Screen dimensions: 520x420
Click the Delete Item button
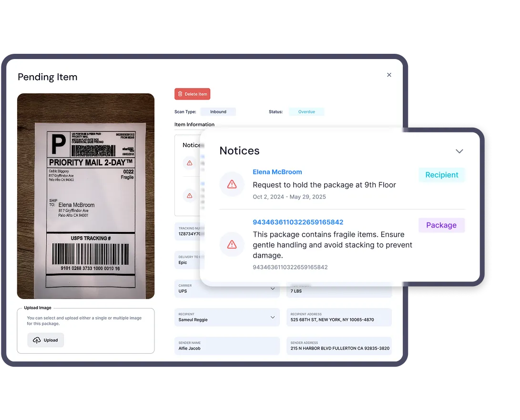click(x=193, y=94)
